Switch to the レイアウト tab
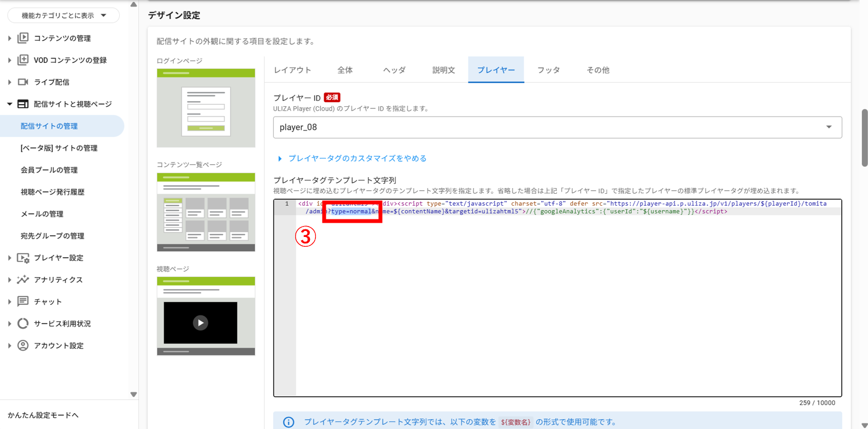The height and width of the screenshot is (429, 868). point(292,70)
